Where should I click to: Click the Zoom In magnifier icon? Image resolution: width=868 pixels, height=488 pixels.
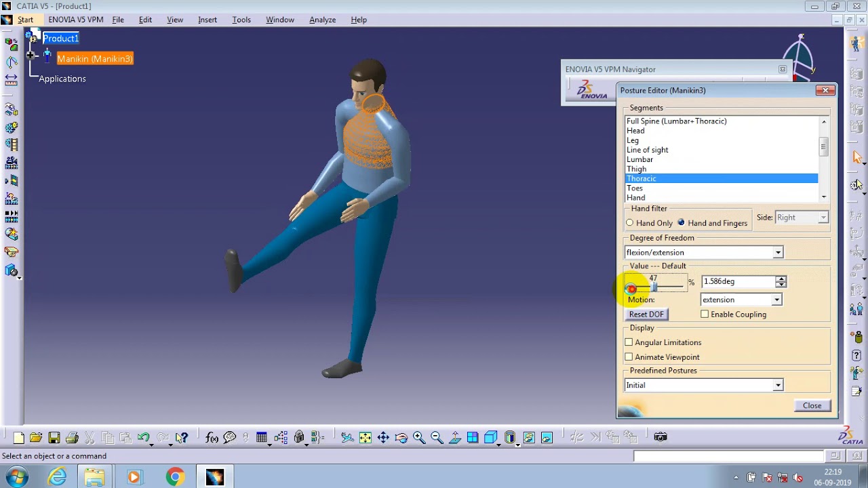[418, 438]
